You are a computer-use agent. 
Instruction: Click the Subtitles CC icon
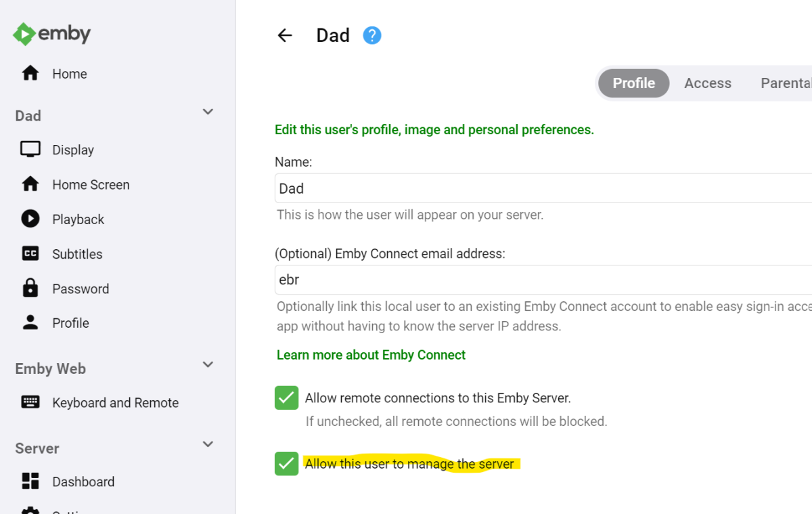30,254
